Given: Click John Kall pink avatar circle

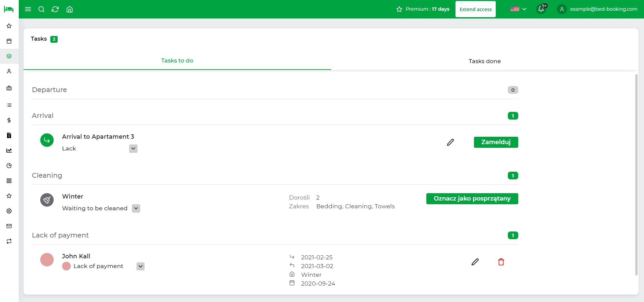Looking at the screenshot, I should [x=47, y=260].
